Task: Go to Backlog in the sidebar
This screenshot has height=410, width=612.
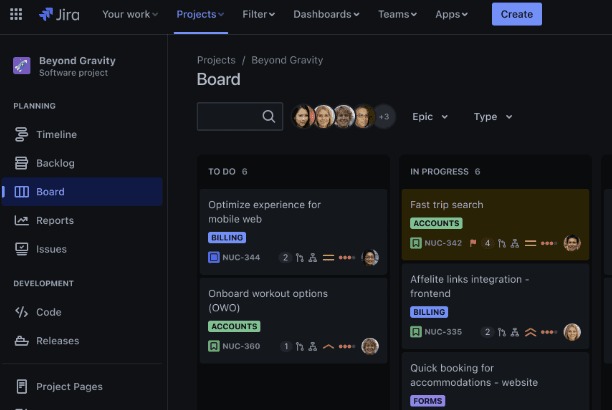Action: pos(55,163)
